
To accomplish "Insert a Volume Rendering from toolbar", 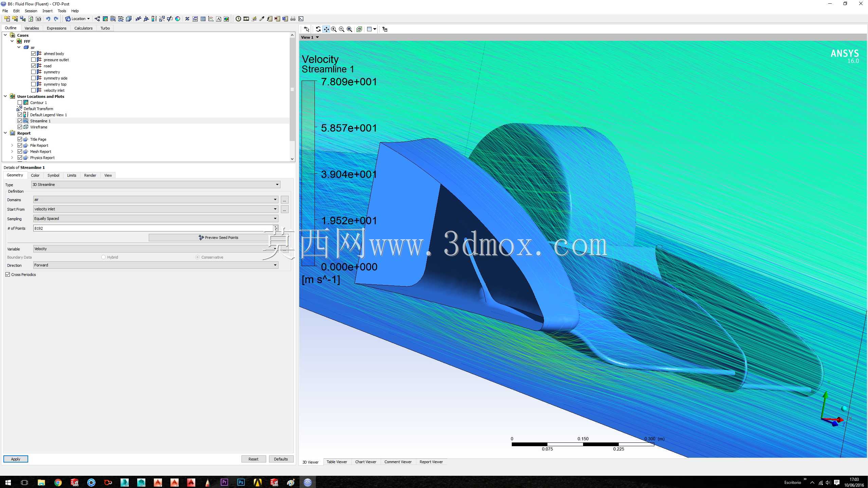I will point(129,19).
